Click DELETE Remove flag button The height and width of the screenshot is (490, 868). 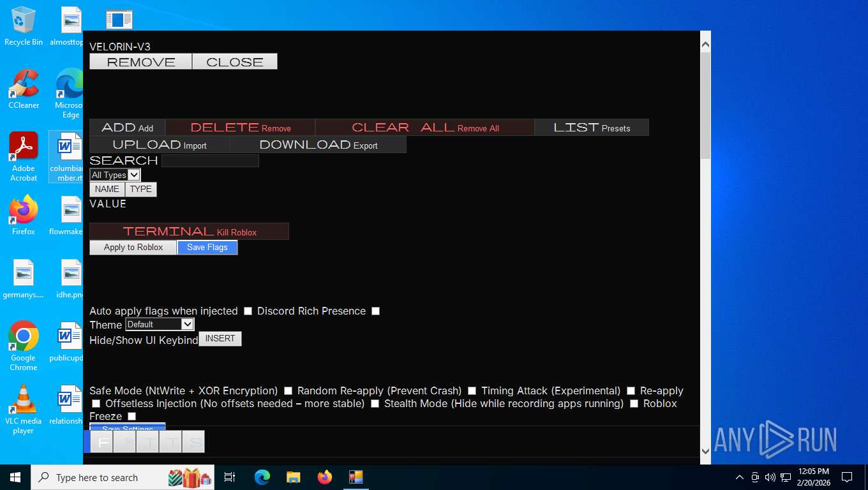coord(241,128)
